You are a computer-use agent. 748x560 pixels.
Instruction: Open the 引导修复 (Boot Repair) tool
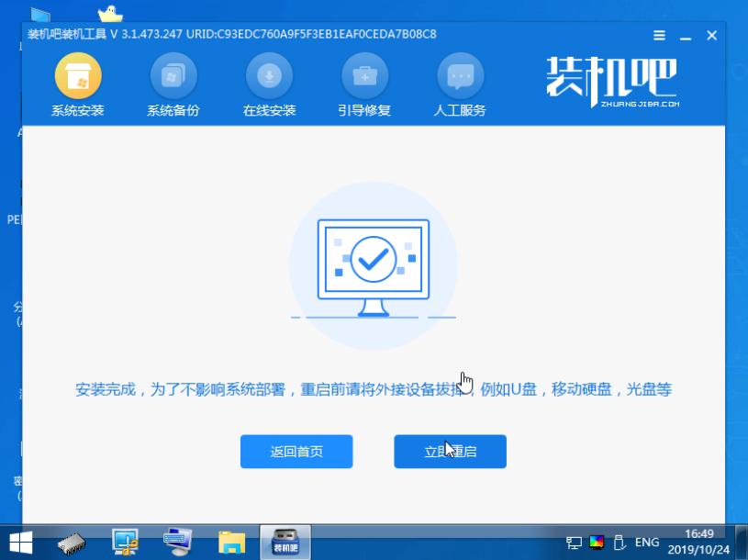coord(364,83)
